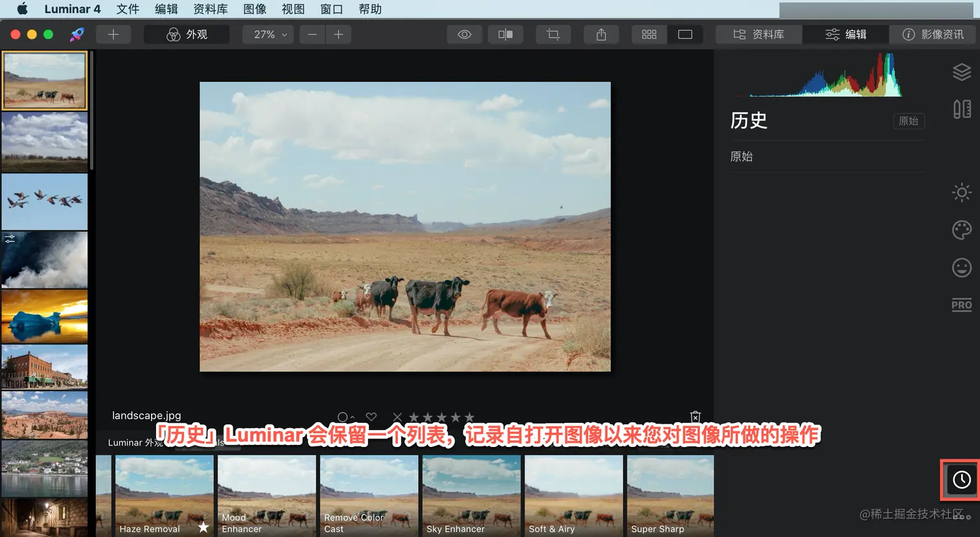Screen dimensions: 980x537
Task: Click the 原始 button beside 历史
Action: pyautogui.click(x=909, y=121)
